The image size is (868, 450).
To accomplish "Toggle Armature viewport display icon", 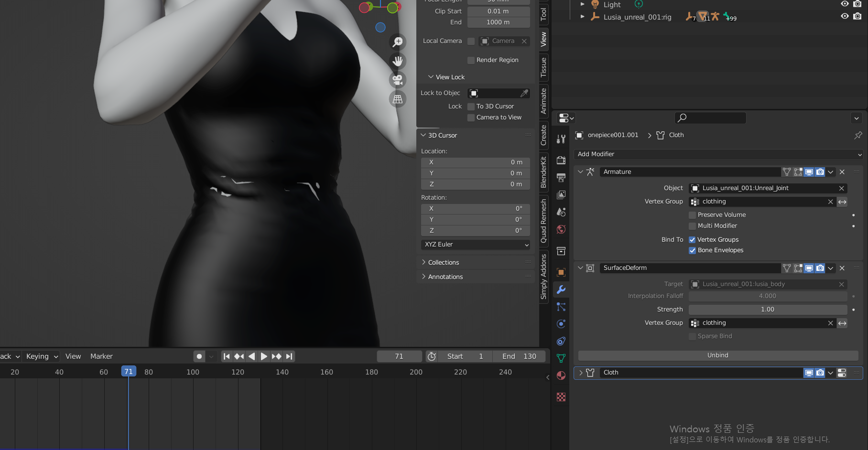I will coord(809,172).
